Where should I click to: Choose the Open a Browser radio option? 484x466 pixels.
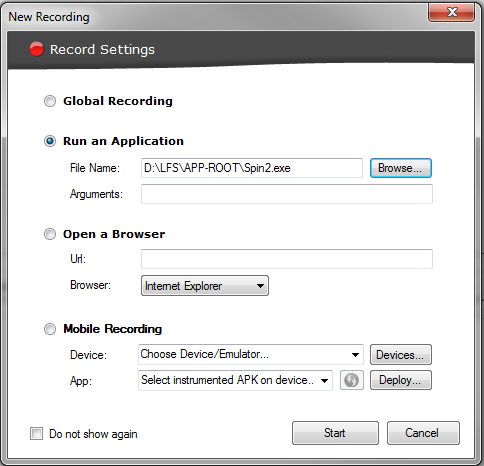click(x=50, y=234)
